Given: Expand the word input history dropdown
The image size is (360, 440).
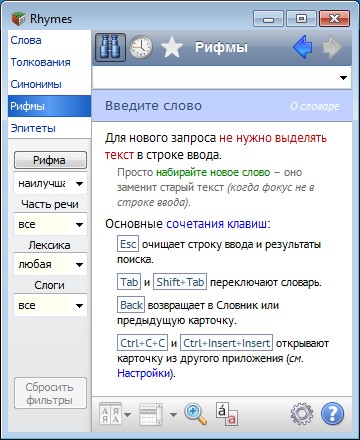Looking at the screenshot, I should tap(343, 78).
